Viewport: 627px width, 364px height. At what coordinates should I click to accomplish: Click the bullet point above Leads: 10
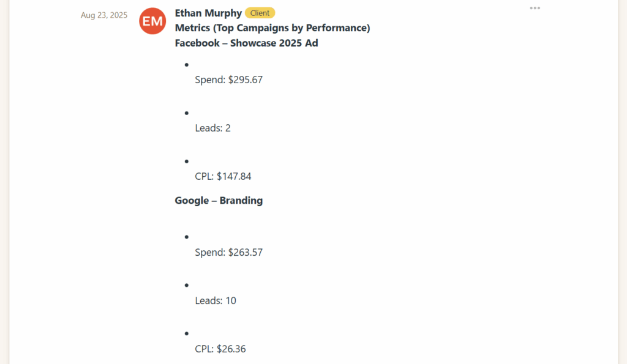pos(186,285)
